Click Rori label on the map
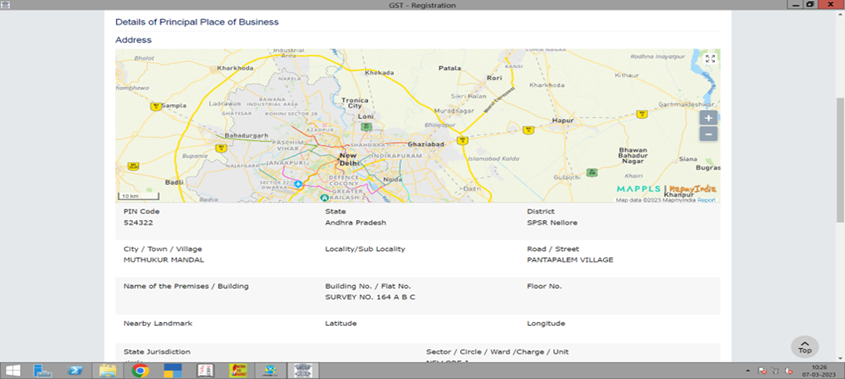The width and height of the screenshot is (845, 379). pyautogui.click(x=494, y=78)
